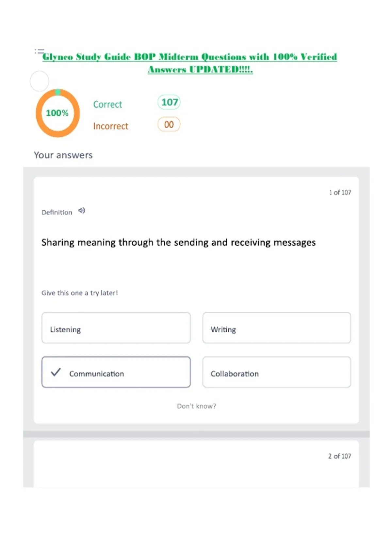Click the Incorrect label

pos(111,126)
